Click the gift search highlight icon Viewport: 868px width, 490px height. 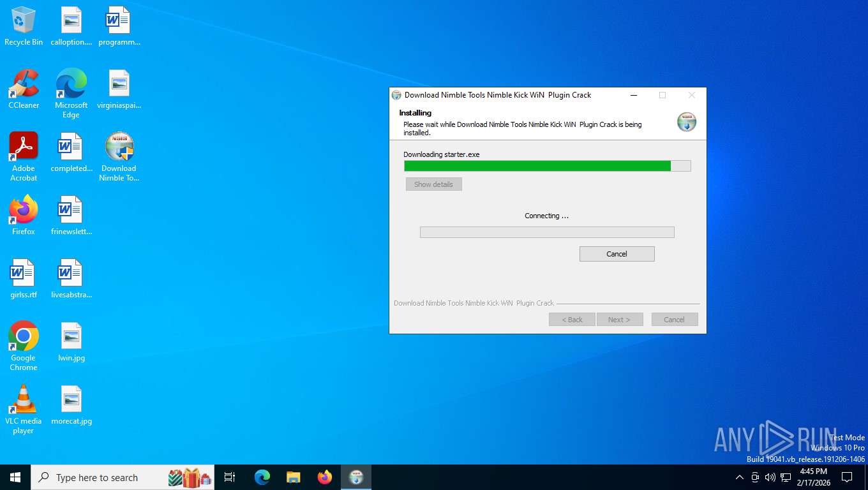pos(190,477)
